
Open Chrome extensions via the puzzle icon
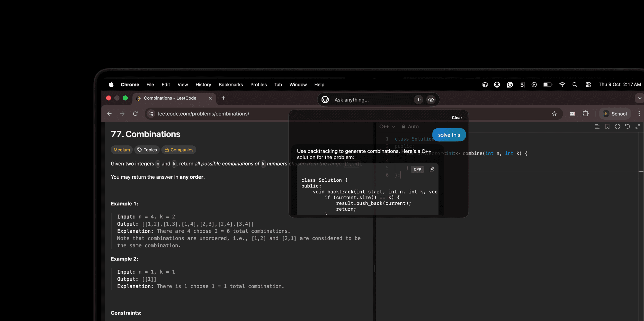click(x=585, y=114)
